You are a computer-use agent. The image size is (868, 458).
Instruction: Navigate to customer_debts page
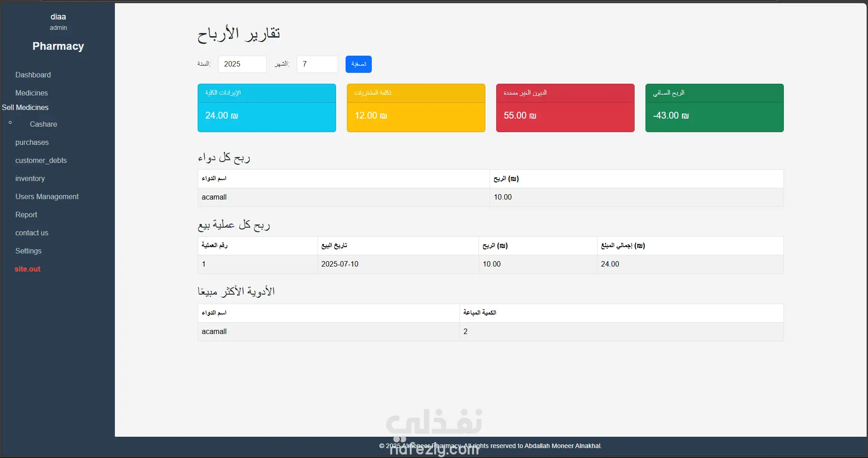[x=41, y=160]
